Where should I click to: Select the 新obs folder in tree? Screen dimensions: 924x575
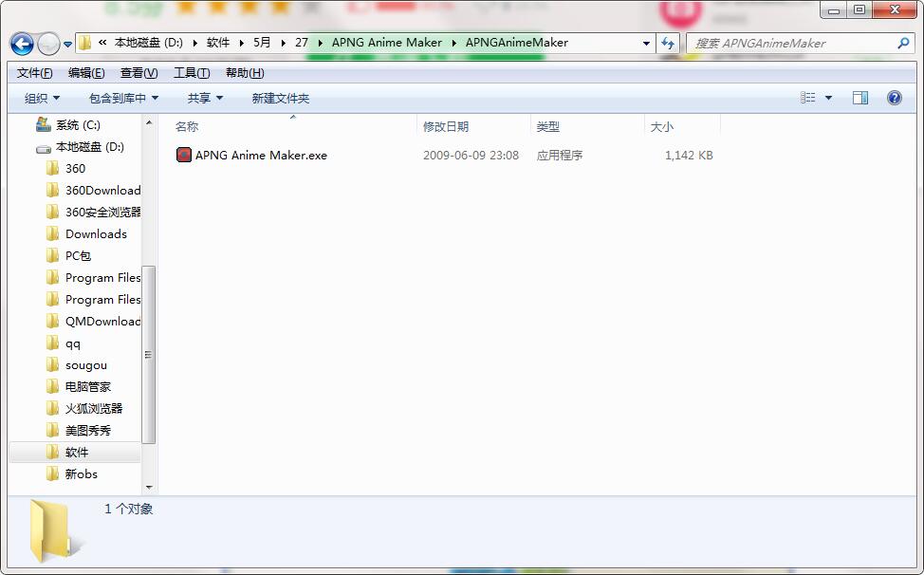tap(82, 474)
